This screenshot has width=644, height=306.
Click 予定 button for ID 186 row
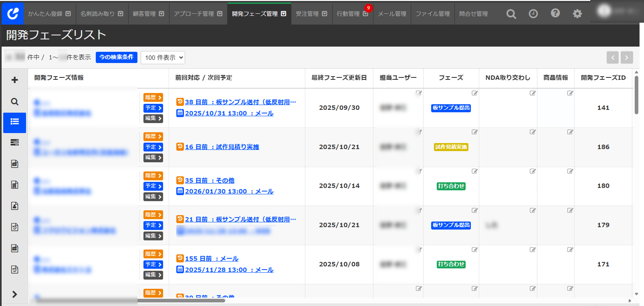point(153,147)
